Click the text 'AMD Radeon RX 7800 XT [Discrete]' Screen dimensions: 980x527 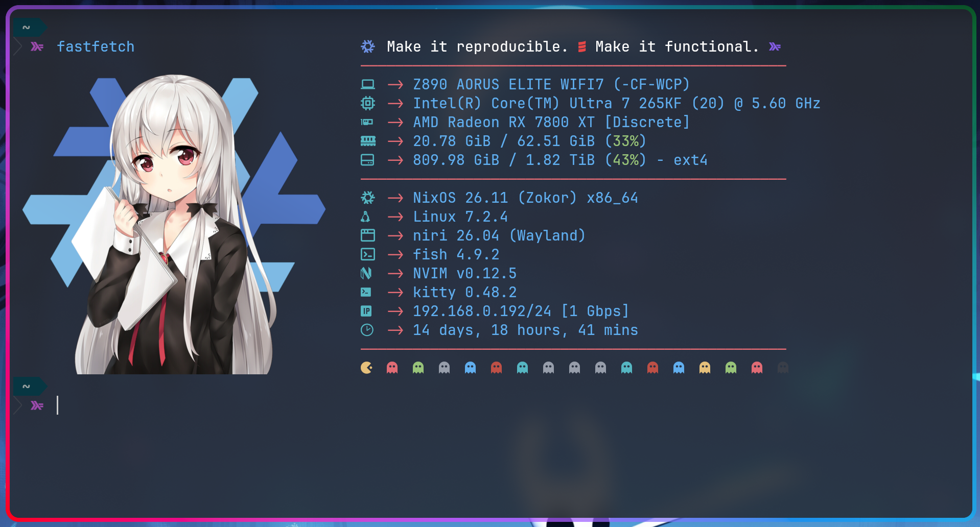pos(551,122)
